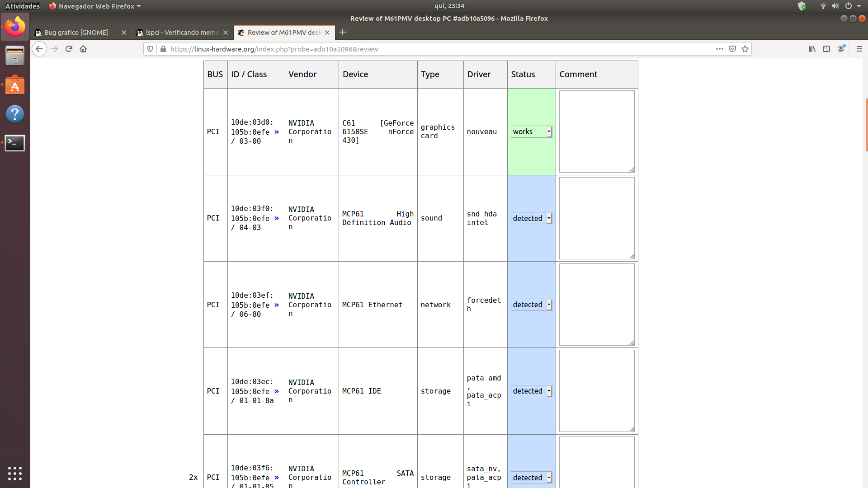Close the Bug grafico [GNOME] tab

coord(124,33)
